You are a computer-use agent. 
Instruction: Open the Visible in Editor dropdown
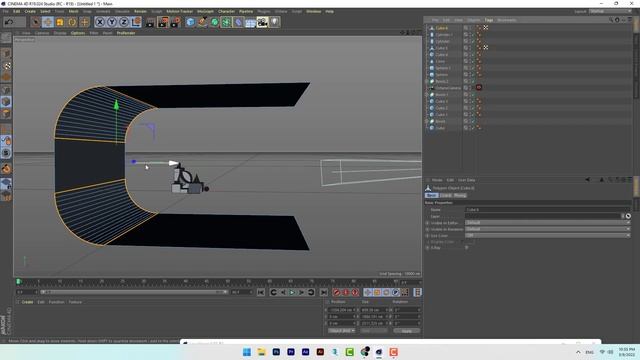pos(547,223)
